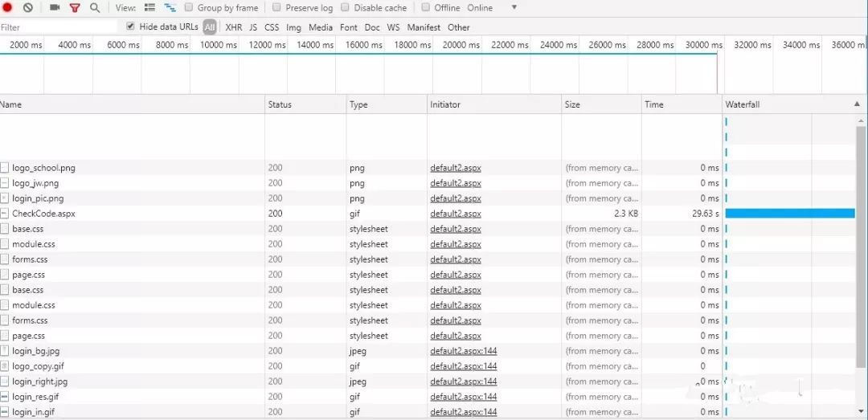
Task: Uncheck the Hide data URLs checkbox
Action: point(130,27)
